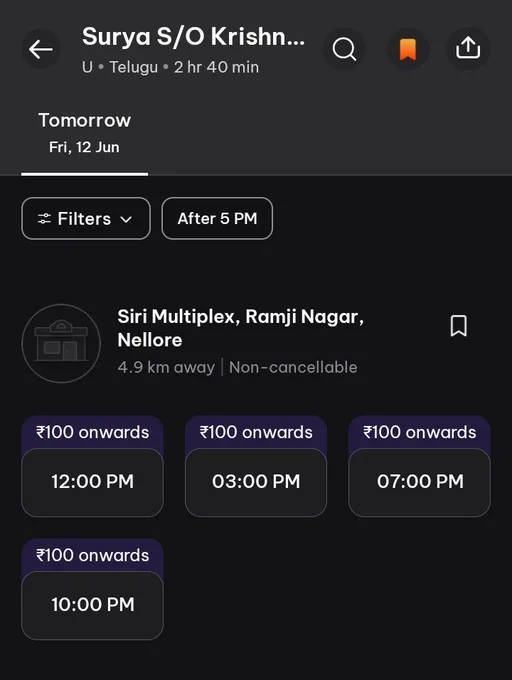Bookmark Siri Multiplex theatre
This screenshot has width=512, height=680.
[459, 326]
